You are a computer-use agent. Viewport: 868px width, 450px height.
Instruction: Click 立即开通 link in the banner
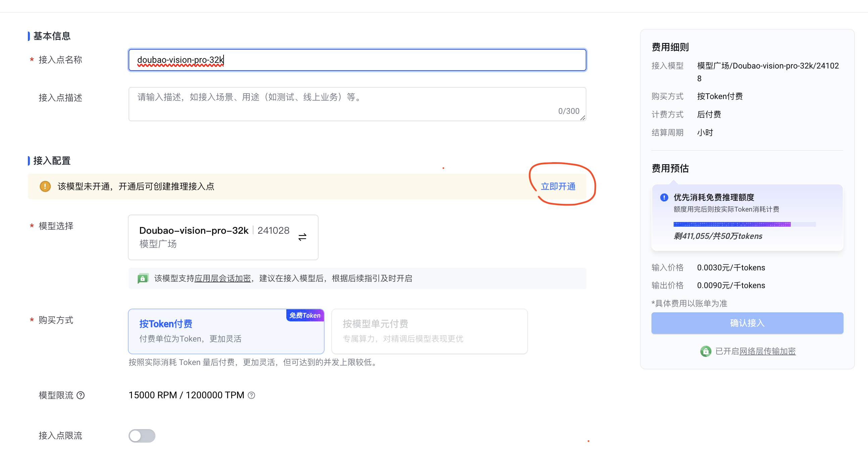click(x=558, y=186)
